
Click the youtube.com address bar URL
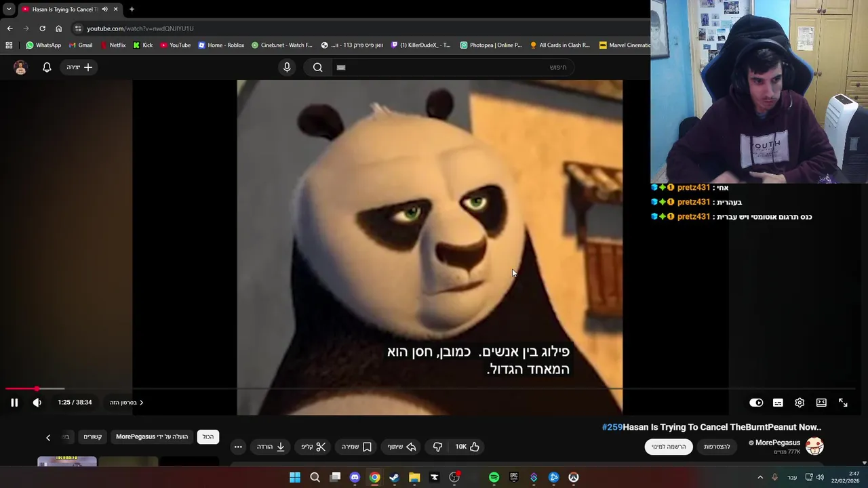[x=140, y=28]
